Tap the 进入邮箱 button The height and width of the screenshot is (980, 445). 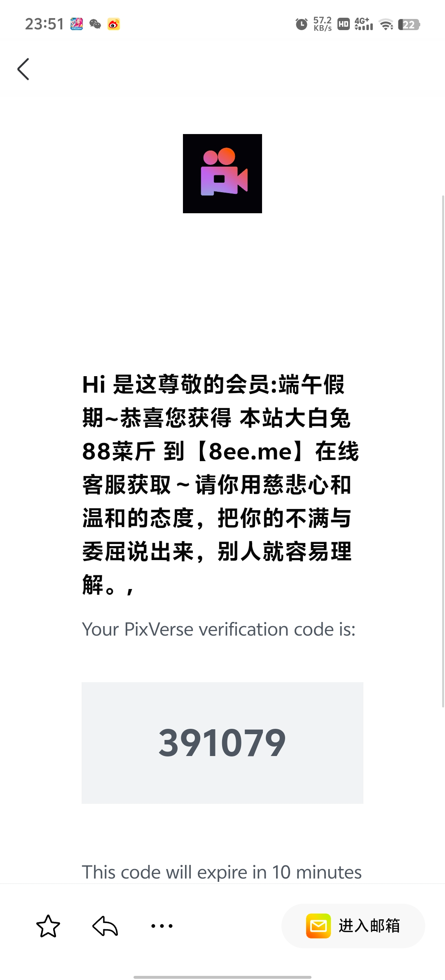[353, 926]
